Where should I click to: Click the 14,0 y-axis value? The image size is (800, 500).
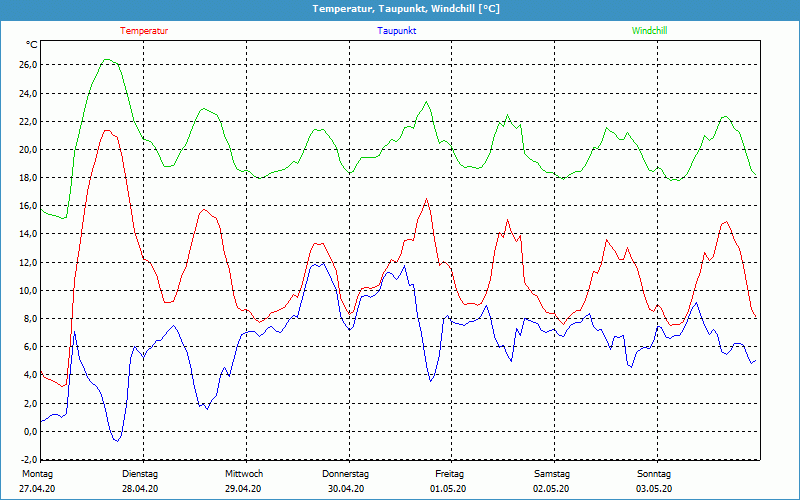pyautogui.click(x=29, y=234)
